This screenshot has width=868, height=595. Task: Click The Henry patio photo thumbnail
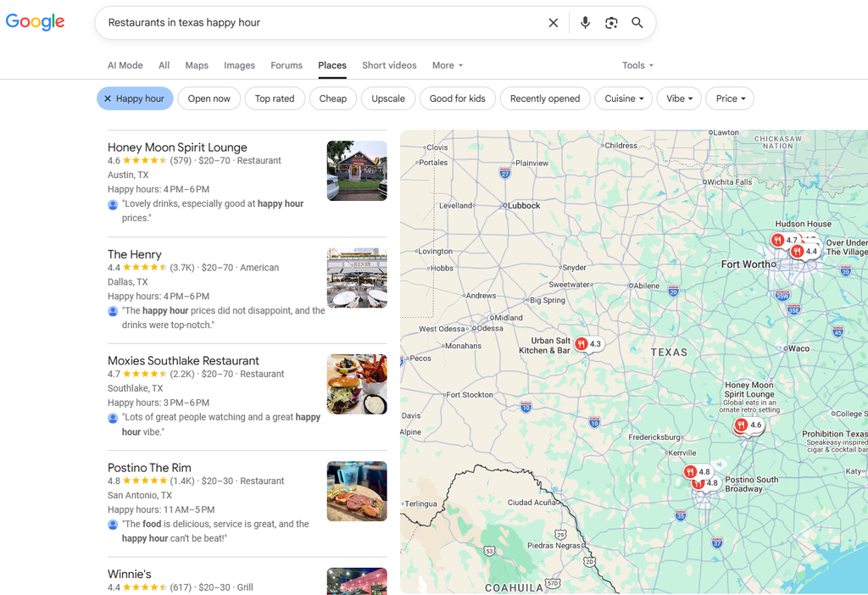(x=357, y=277)
